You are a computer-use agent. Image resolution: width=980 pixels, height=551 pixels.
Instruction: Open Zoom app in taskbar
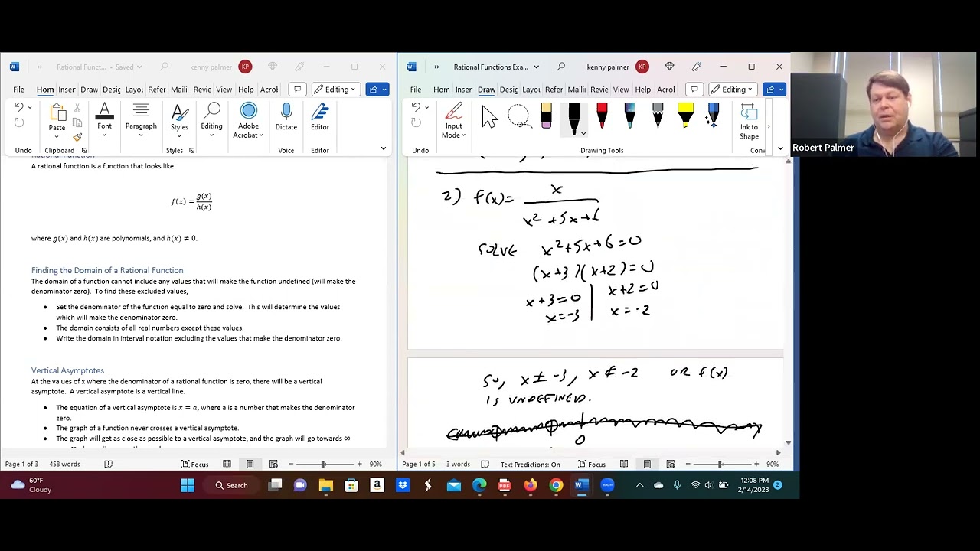pyautogui.click(x=607, y=485)
